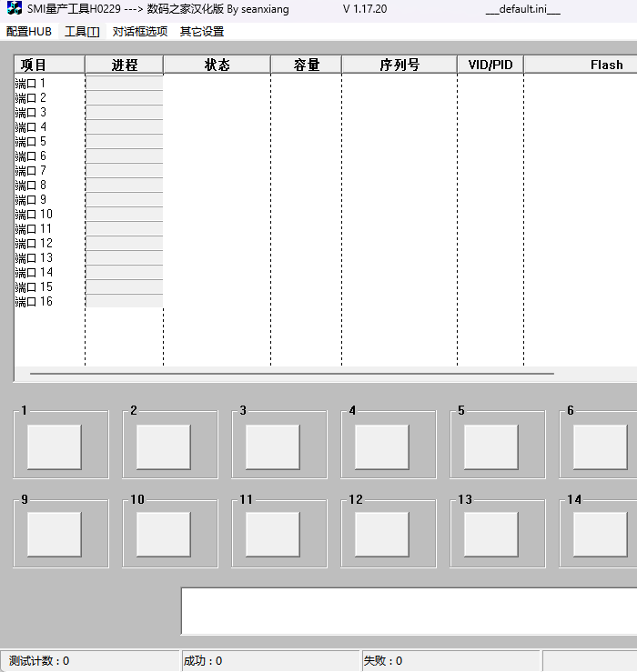Sort by the 容量 column header
Image resolution: width=637 pixels, height=672 pixels.
pyautogui.click(x=306, y=65)
